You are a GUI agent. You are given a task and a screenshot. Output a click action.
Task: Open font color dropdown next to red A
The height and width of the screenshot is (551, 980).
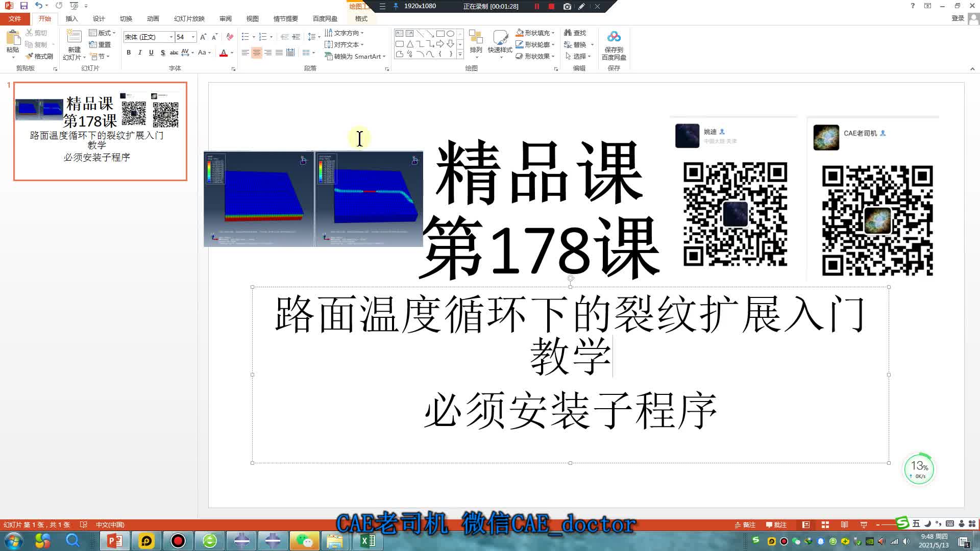click(232, 53)
